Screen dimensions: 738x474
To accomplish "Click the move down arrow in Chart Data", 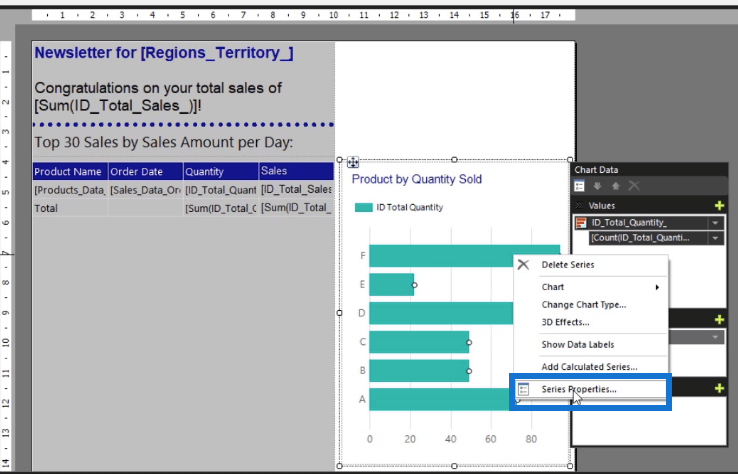I will 597,186.
